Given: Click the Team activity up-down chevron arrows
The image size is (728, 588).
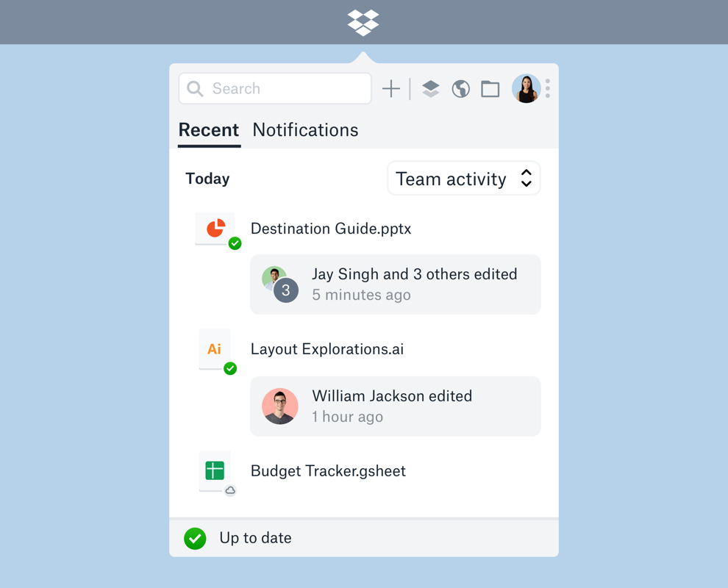Looking at the screenshot, I should (526, 178).
